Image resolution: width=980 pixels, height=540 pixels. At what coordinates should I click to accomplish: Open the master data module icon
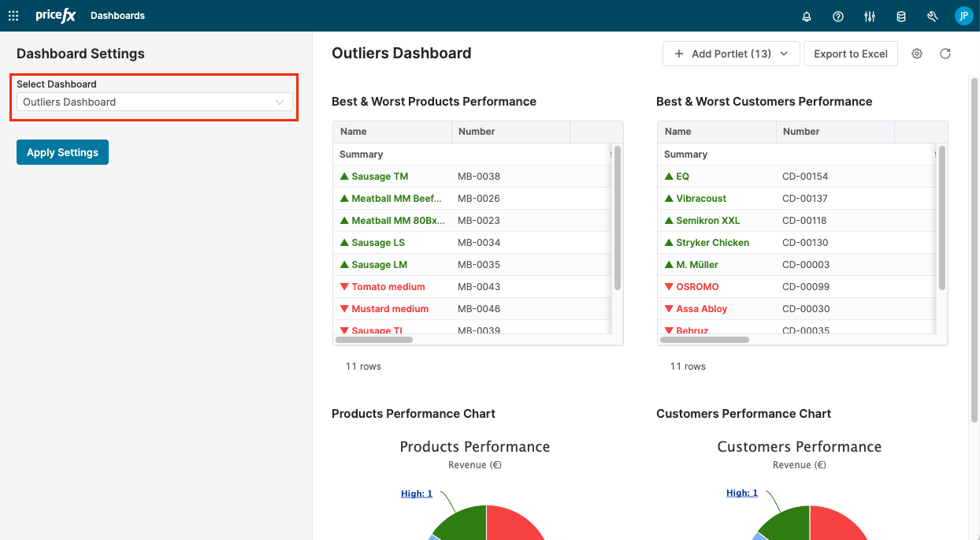tap(900, 16)
